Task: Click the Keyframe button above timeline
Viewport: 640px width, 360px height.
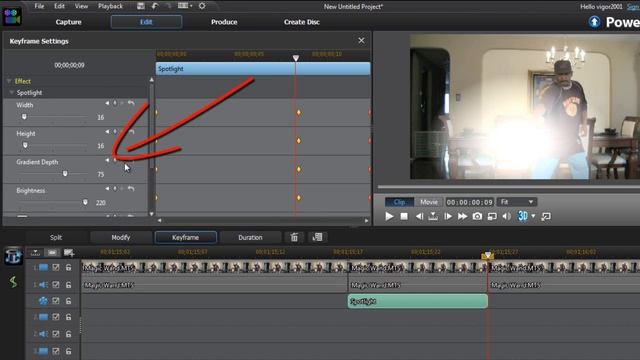Action: (x=185, y=237)
